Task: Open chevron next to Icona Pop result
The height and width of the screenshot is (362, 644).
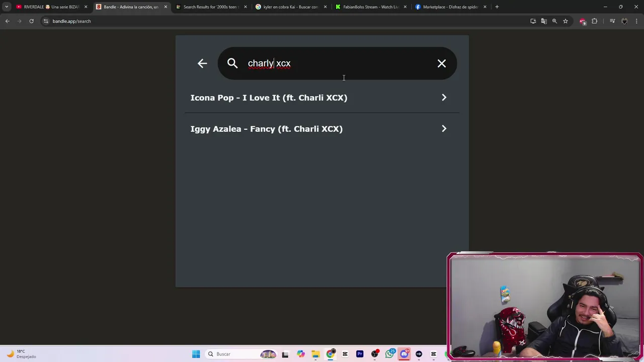Action: [x=444, y=98]
